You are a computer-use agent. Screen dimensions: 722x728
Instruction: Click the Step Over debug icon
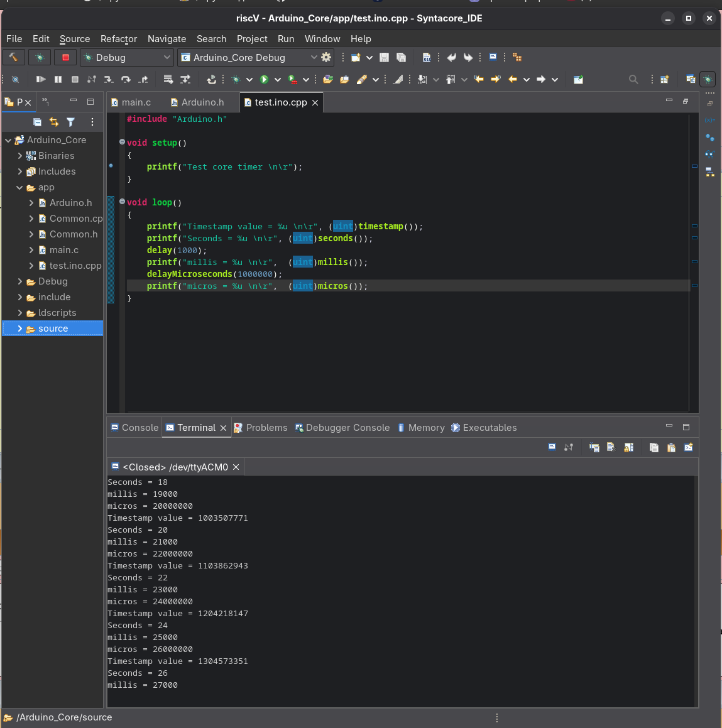click(x=126, y=79)
